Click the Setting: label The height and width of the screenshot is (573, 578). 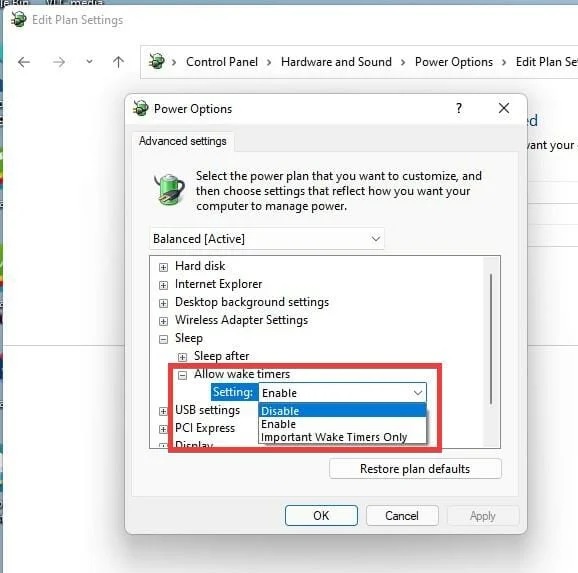[x=233, y=392]
